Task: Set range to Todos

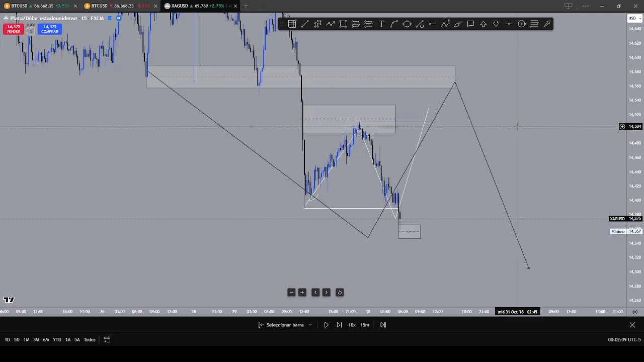Action: coord(90,340)
